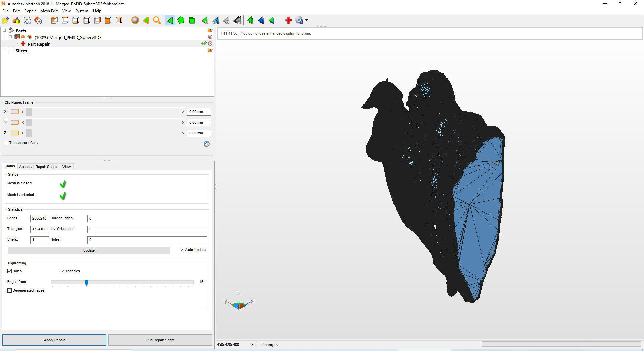Click the left arrow of the Z clip slider
The height and width of the screenshot is (351, 644).
[23, 133]
